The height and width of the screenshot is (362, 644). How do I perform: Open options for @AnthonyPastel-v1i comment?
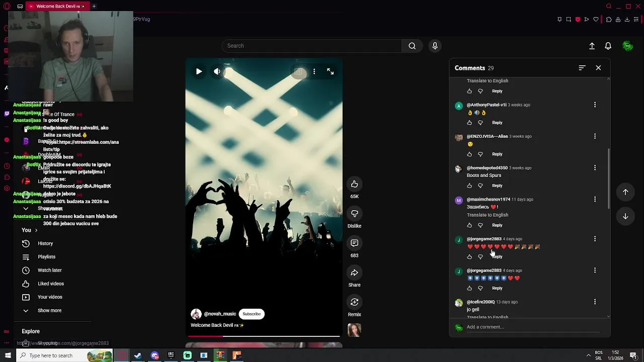595,105
